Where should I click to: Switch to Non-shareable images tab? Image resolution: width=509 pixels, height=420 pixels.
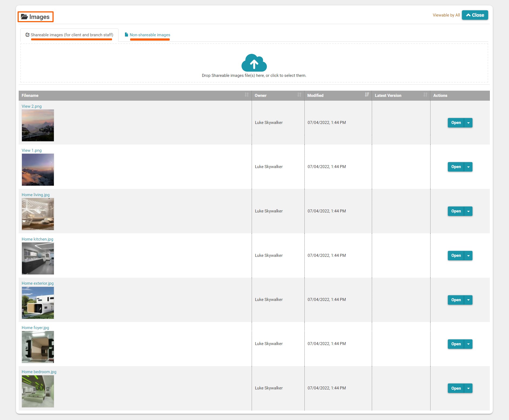tap(147, 35)
